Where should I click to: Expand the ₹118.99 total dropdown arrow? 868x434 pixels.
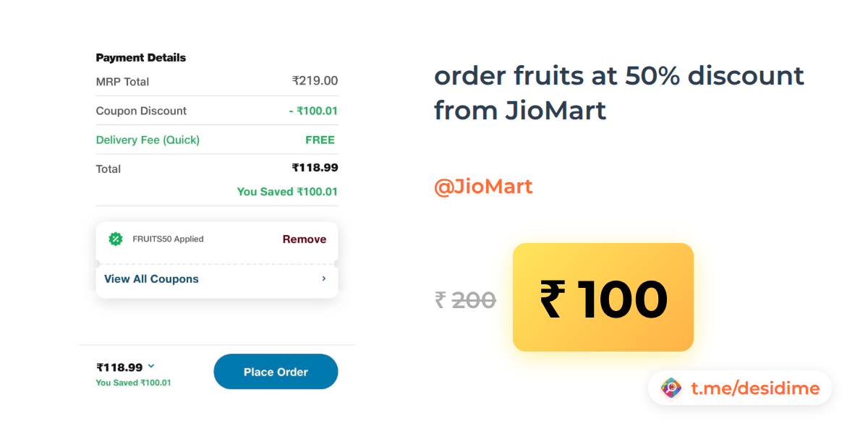tap(151, 367)
